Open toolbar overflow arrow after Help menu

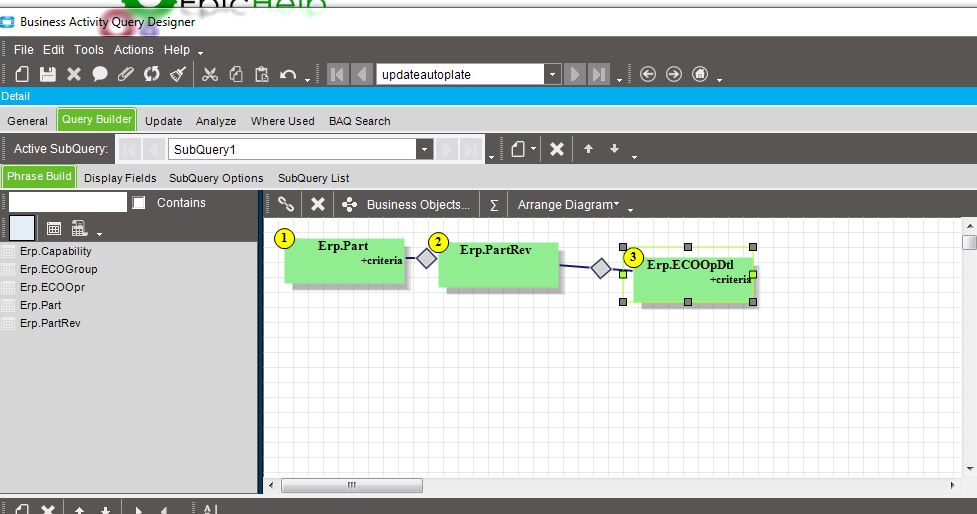[200, 54]
